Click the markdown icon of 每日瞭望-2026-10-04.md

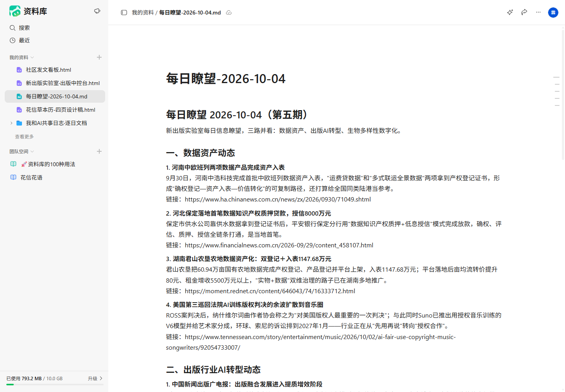click(x=19, y=96)
